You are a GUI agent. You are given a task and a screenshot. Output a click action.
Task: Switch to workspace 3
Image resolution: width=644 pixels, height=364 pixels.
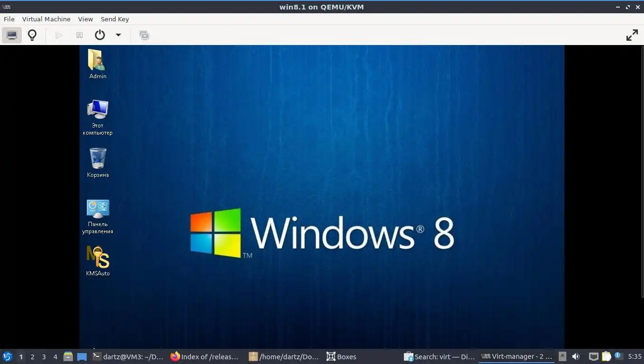pos(44,356)
